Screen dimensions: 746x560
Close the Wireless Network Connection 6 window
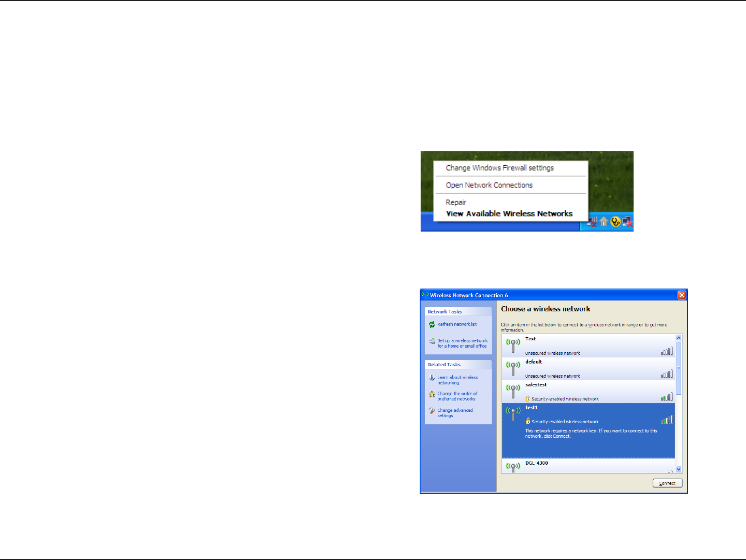(x=682, y=295)
